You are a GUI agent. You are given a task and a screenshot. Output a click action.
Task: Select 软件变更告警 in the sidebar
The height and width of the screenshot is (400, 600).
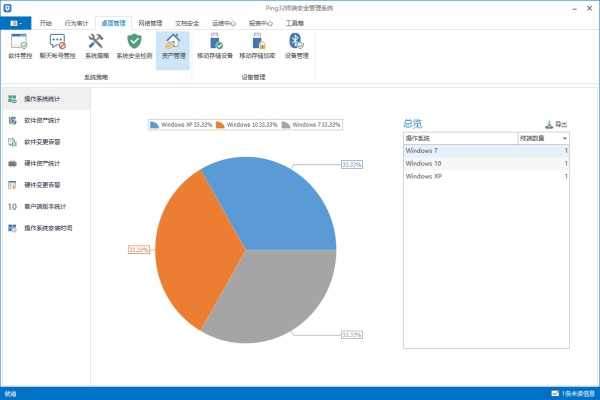pyautogui.click(x=46, y=142)
